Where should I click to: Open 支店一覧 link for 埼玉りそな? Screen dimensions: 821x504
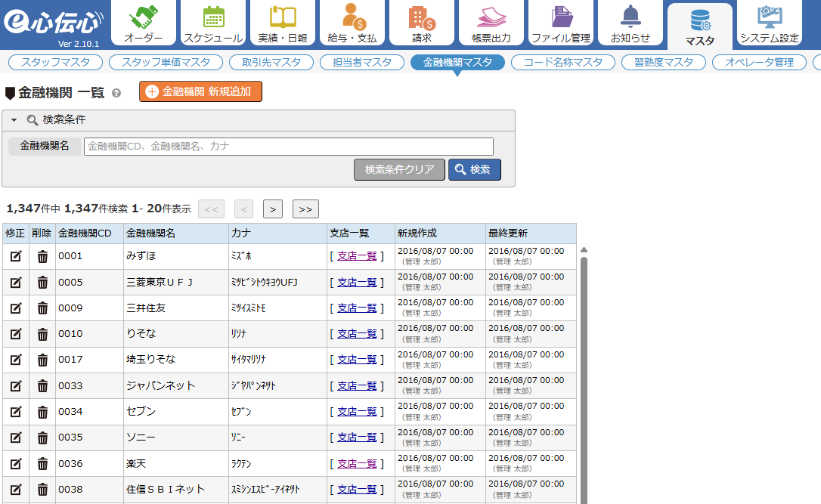point(357,360)
